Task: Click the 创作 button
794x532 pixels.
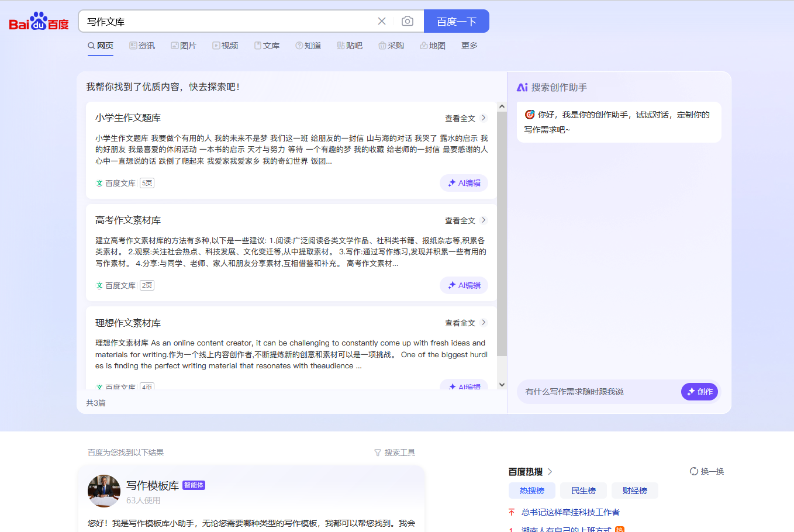Action: tap(699, 392)
